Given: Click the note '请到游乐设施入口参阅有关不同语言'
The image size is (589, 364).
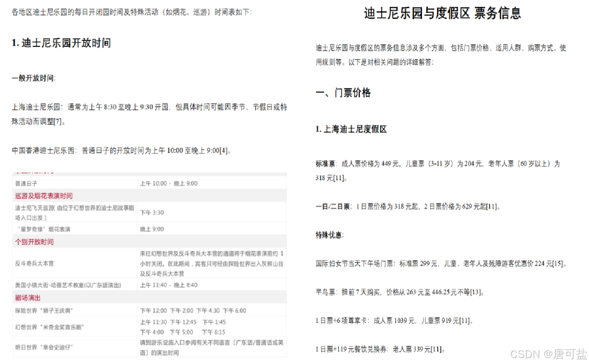Looking at the screenshot, I should (212, 348).
